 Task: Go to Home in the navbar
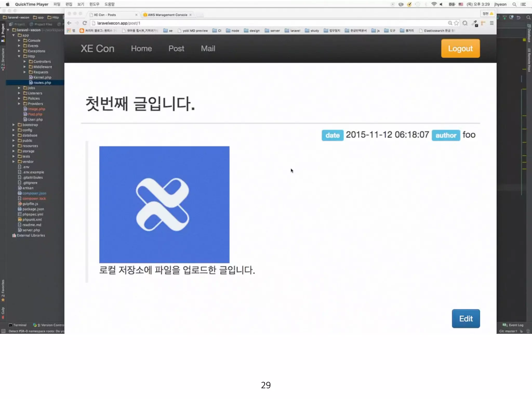point(141,49)
